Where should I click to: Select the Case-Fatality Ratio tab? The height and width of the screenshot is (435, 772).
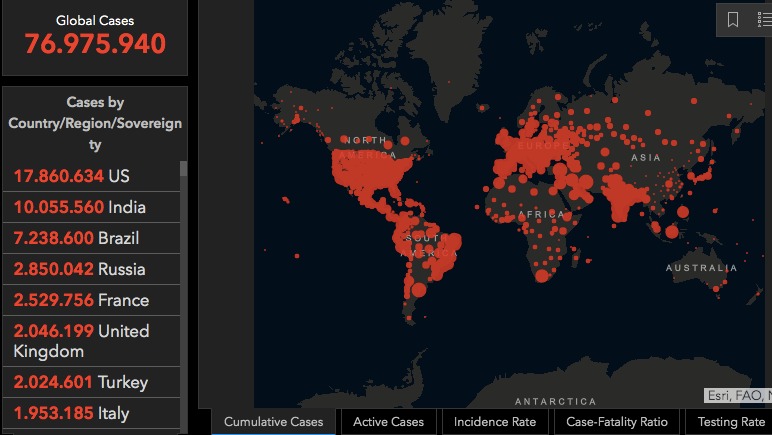pos(617,422)
